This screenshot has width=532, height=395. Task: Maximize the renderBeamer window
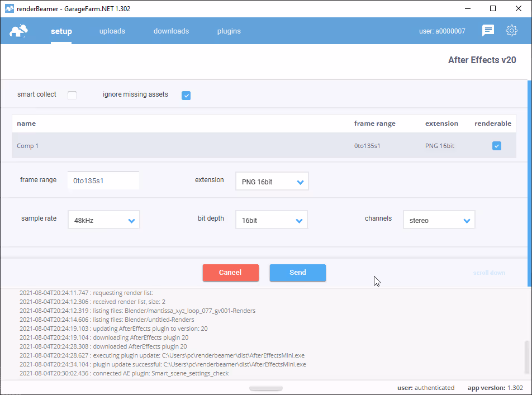click(493, 8)
